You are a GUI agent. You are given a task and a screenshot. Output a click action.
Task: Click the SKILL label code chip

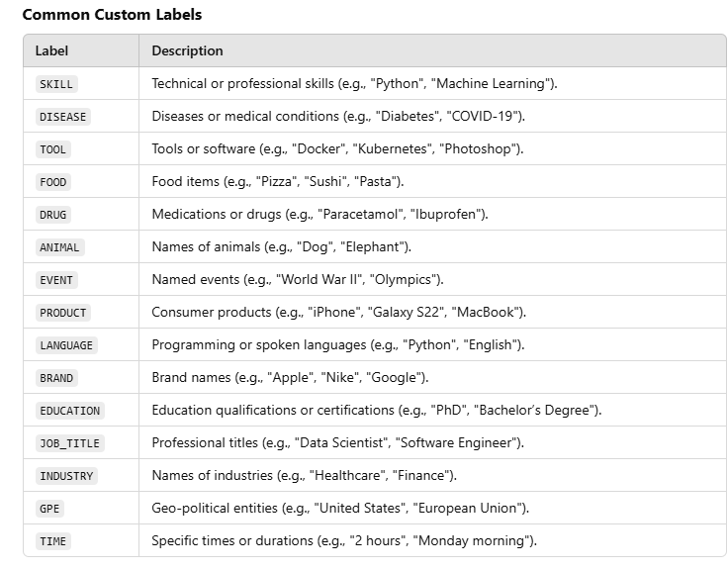(x=56, y=84)
